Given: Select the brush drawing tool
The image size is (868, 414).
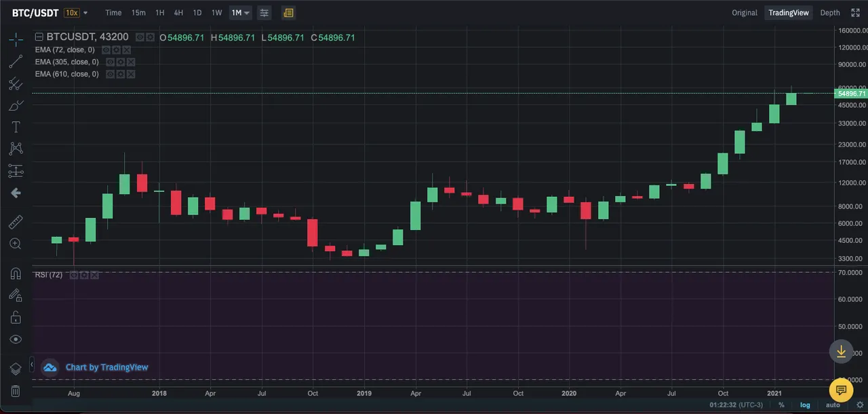Looking at the screenshot, I should pyautogui.click(x=16, y=106).
